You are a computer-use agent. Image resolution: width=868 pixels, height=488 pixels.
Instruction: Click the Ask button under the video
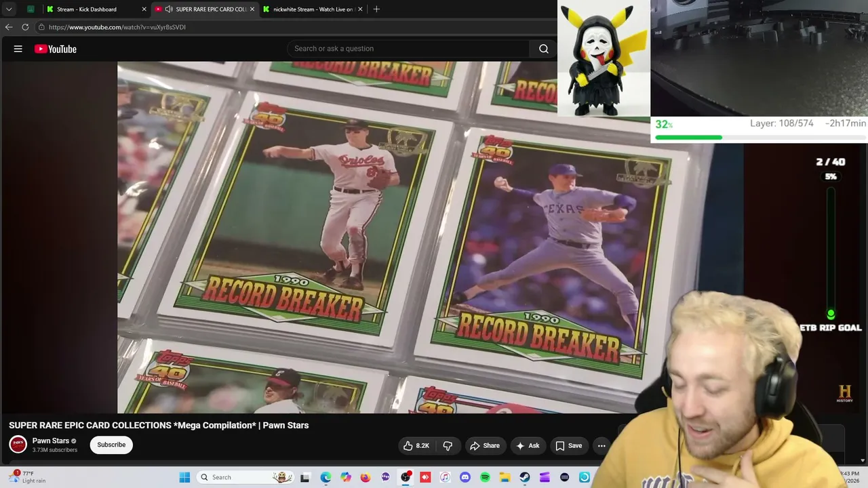tap(528, 445)
